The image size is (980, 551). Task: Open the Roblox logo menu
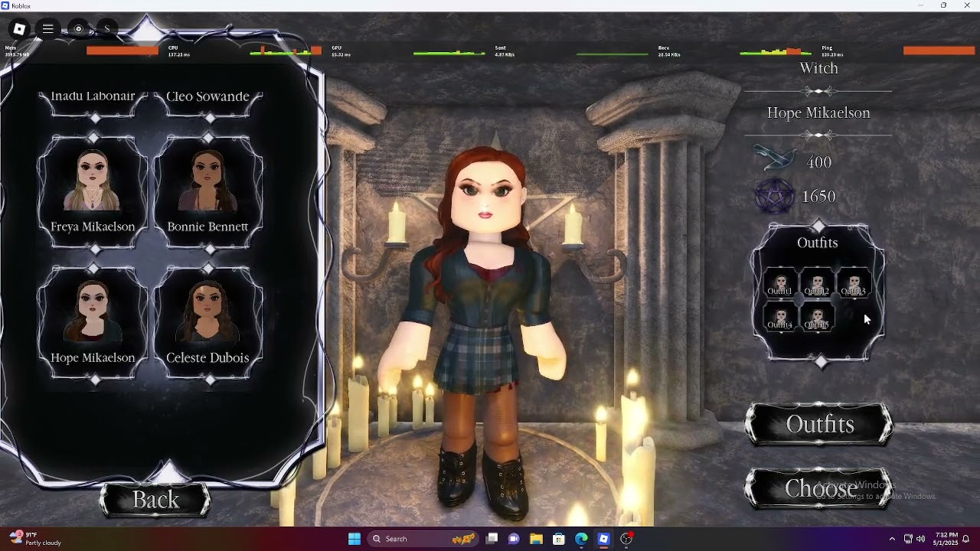point(19,29)
